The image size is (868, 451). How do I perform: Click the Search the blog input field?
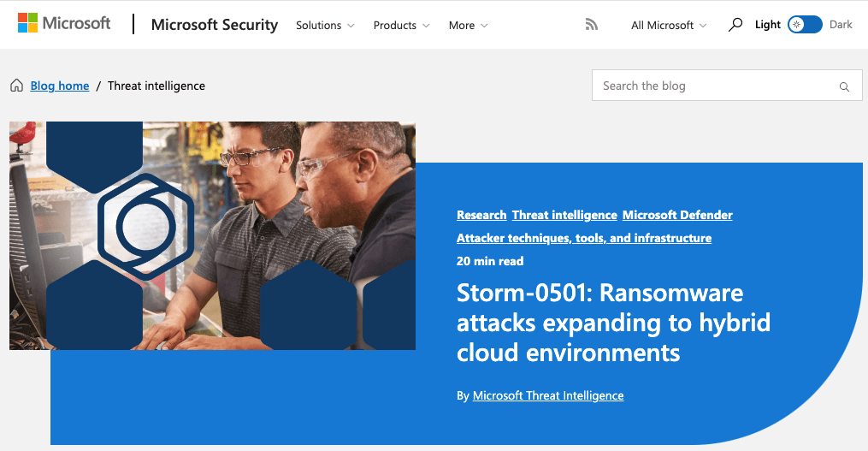[714, 86]
